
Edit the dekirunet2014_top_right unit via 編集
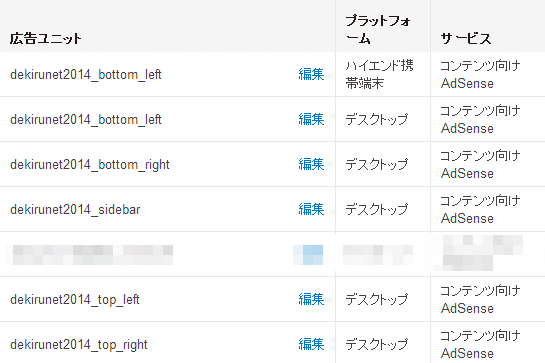311,344
